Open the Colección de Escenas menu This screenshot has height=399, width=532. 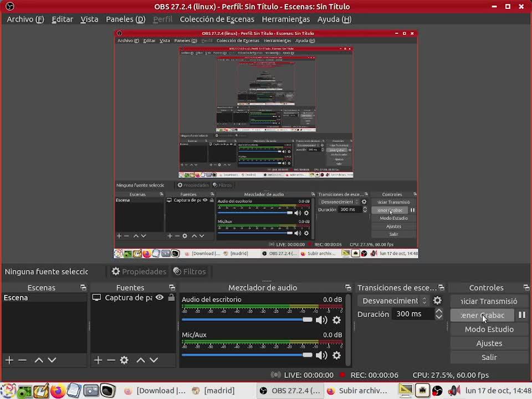pyautogui.click(x=217, y=19)
